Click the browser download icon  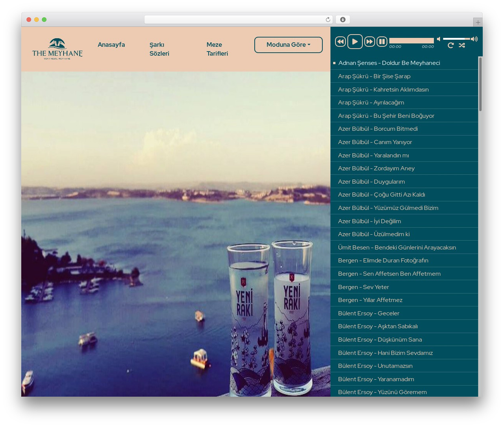coord(343,20)
